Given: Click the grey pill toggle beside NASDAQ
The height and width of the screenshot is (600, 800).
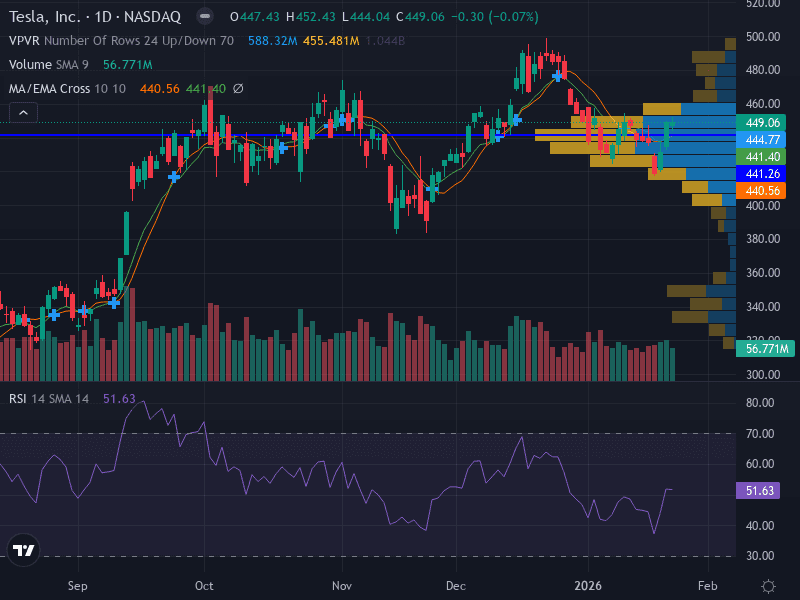Looking at the screenshot, I should click(205, 17).
